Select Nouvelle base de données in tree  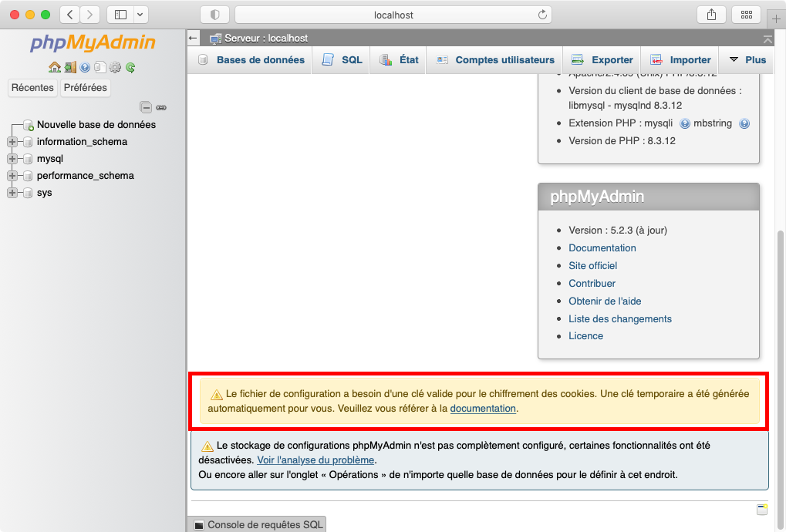tap(96, 125)
